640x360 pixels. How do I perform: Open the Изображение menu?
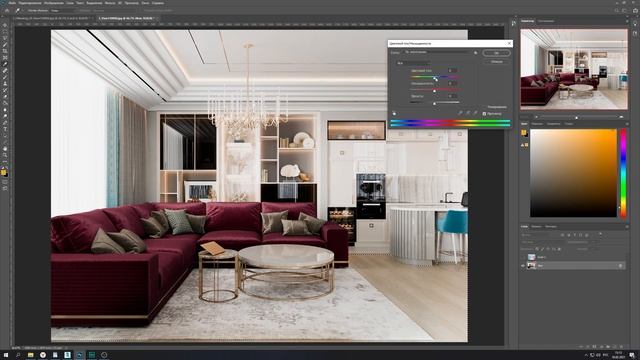coord(54,3)
